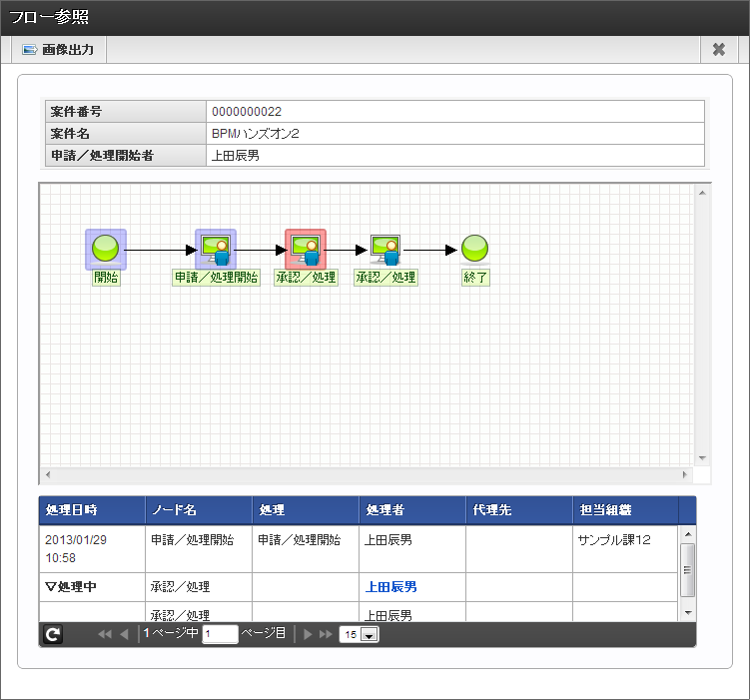Click the flow diagram horizontal scrollbar right arrow
Viewport: 750px width, 700px height.
(685, 474)
